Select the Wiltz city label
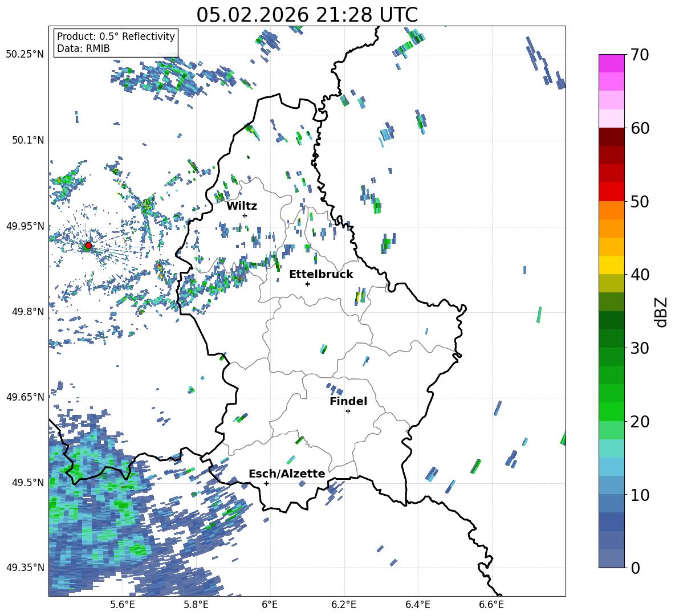Viewport: 675px width, 616px height. pyautogui.click(x=242, y=206)
